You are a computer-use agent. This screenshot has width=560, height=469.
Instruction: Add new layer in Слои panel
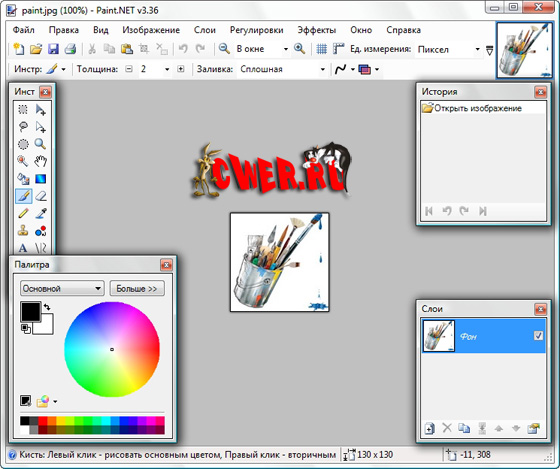point(430,428)
